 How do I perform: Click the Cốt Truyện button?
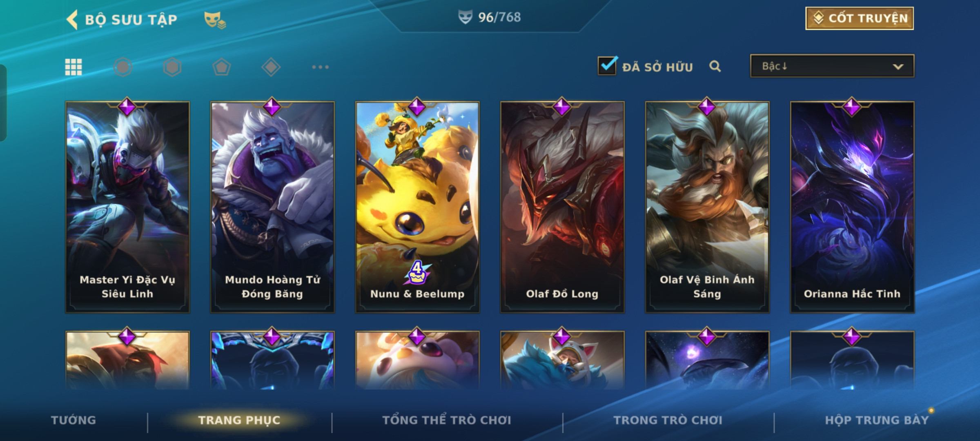coord(860,18)
